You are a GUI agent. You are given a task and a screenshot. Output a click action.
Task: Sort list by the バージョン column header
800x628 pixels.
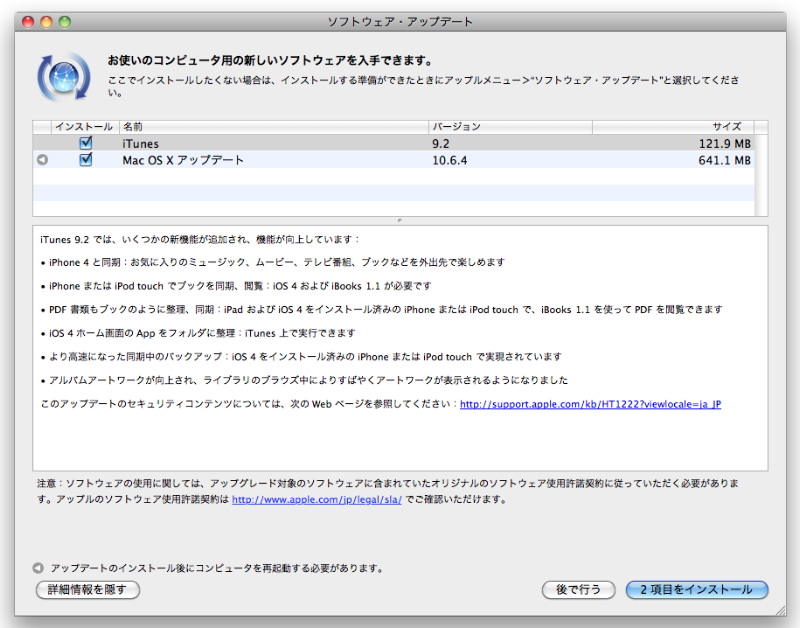510,127
